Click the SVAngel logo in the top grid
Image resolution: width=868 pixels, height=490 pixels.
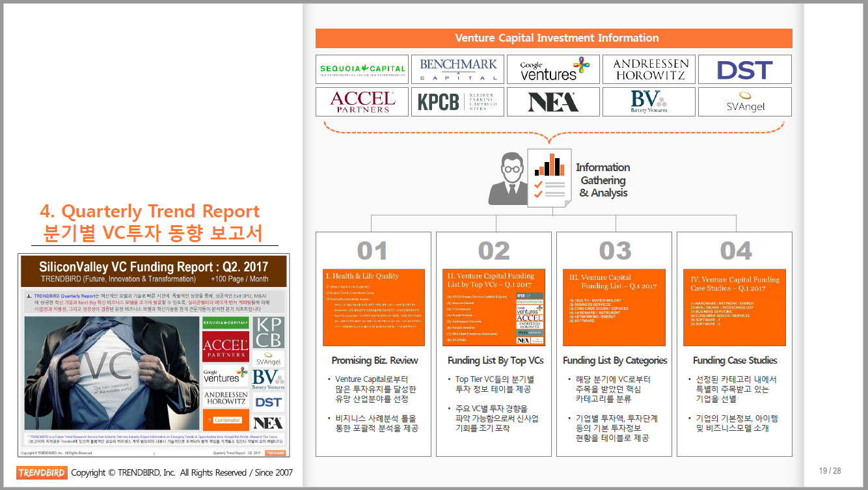745,102
